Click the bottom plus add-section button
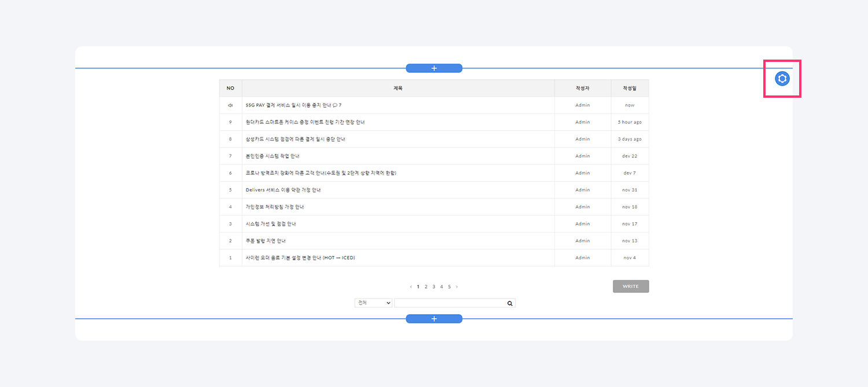Viewport: 868px width, 387px height. point(434,319)
